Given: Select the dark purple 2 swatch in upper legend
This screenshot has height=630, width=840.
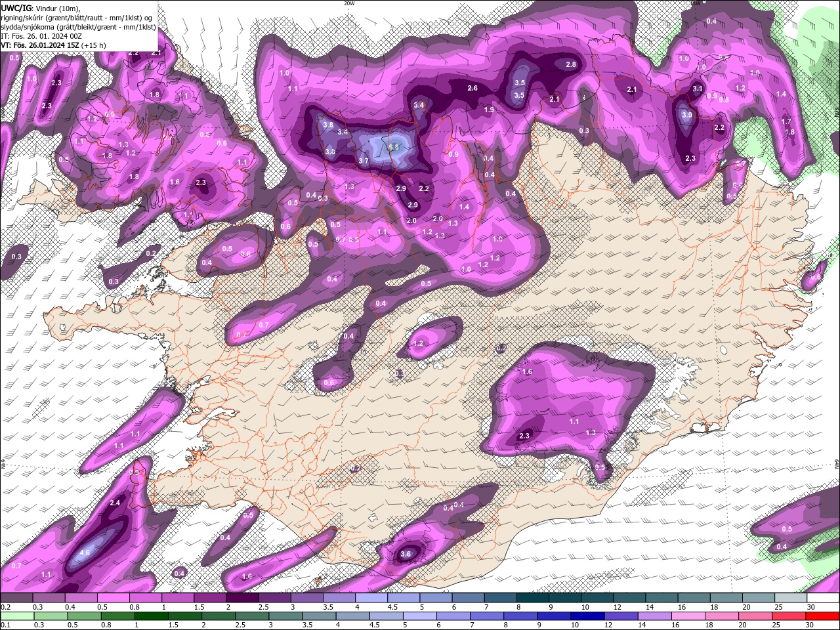Looking at the screenshot, I should tap(241, 598).
